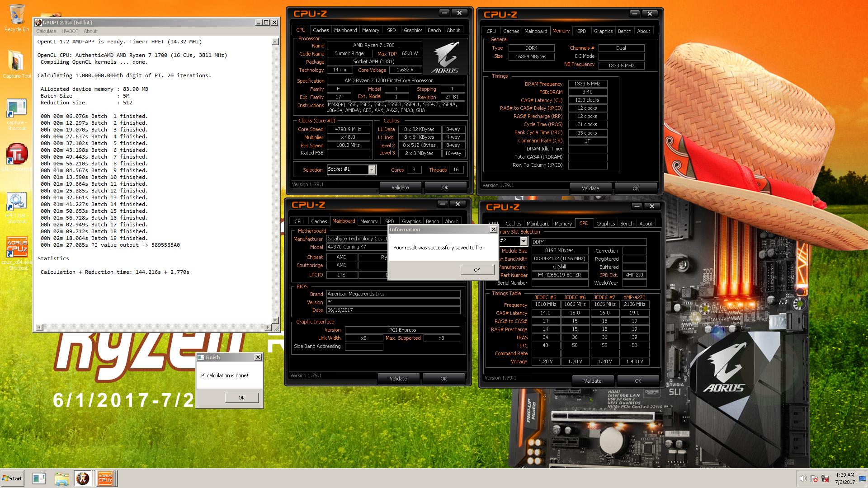Click the PI value output result line
The width and height of the screenshot is (868, 488).
click(110, 245)
